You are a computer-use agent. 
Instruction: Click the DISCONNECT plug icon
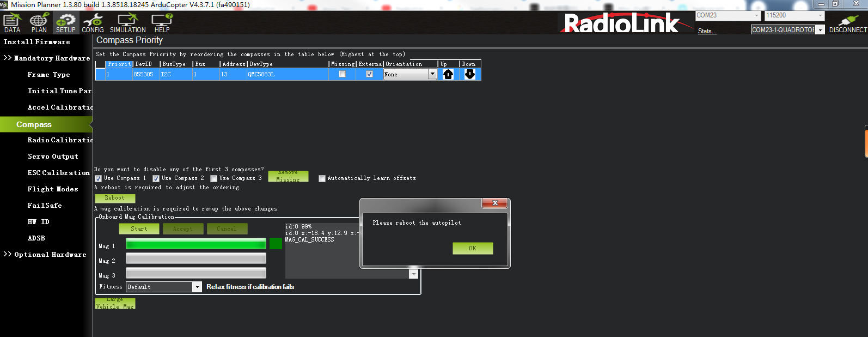click(848, 23)
